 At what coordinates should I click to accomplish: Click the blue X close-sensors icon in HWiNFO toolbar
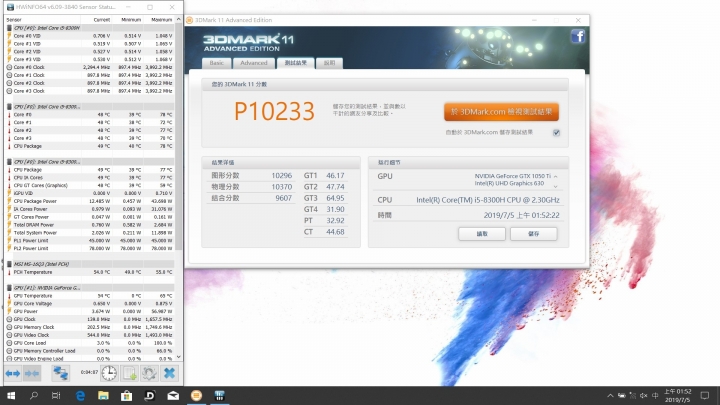click(x=169, y=373)
